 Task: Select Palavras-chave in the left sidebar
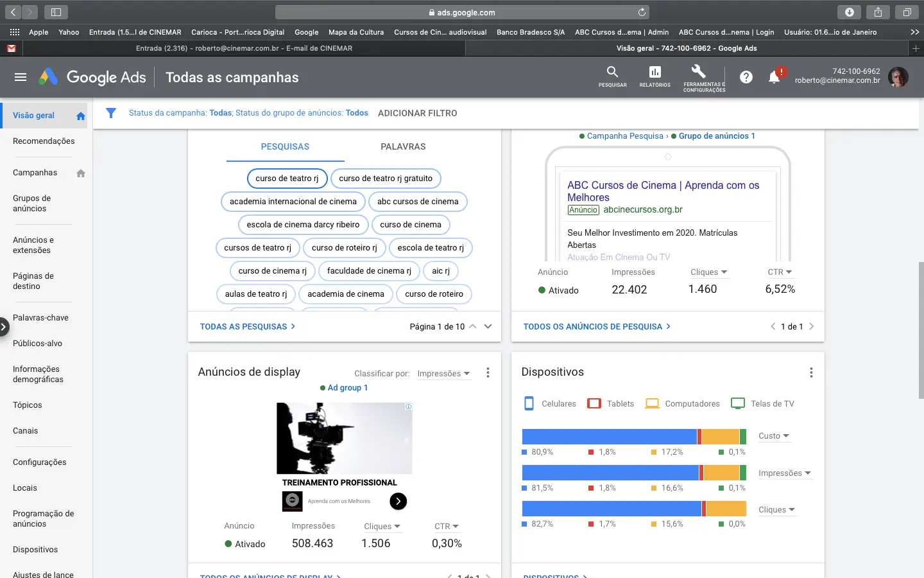pos(40,318)
